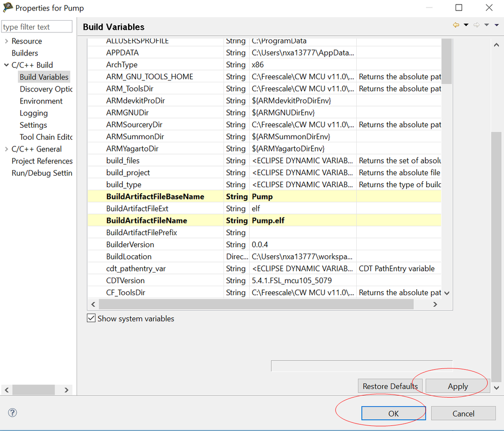Open the view menu triangle at top right

(496, 25)
